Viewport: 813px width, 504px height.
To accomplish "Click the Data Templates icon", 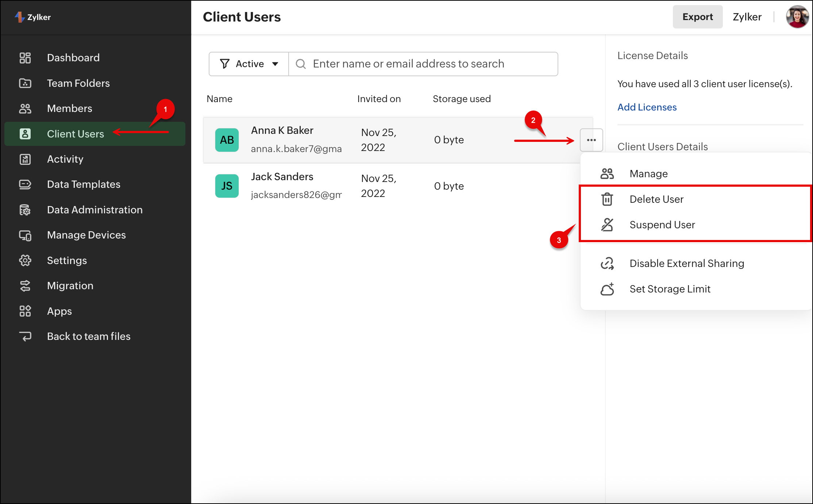I will pyautogui.click(x=25, y=184).
